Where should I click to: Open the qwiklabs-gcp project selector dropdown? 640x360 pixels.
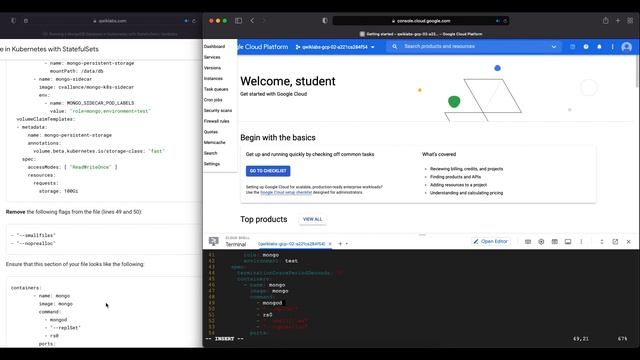(335, 47)
